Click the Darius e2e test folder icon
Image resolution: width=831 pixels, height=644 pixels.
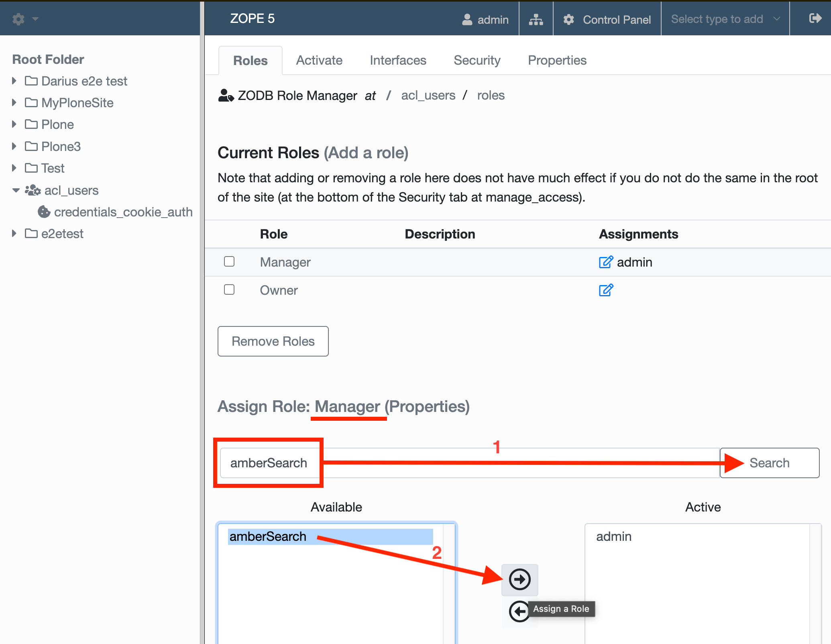(31, 81)
